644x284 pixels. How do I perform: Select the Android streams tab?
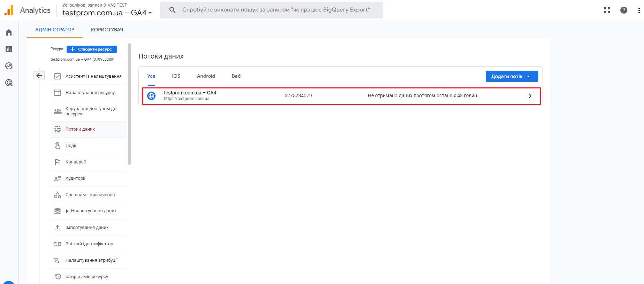pyautogui.click(x=206, y=76)
